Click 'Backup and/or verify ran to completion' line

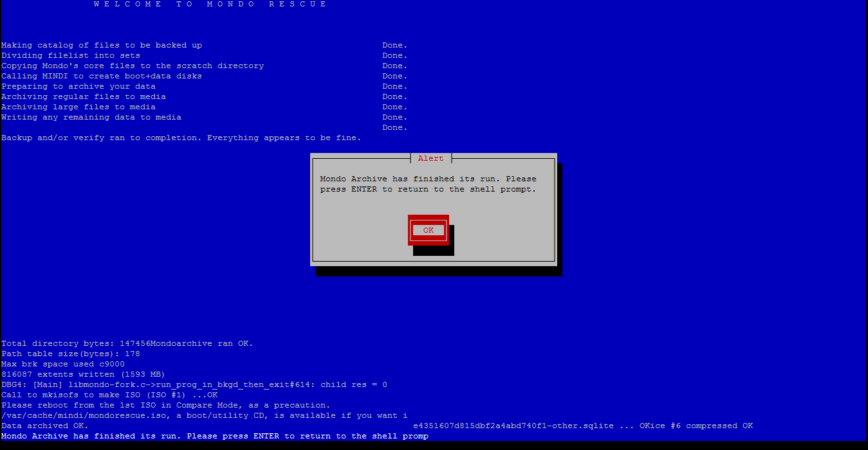tap(181, 138)
